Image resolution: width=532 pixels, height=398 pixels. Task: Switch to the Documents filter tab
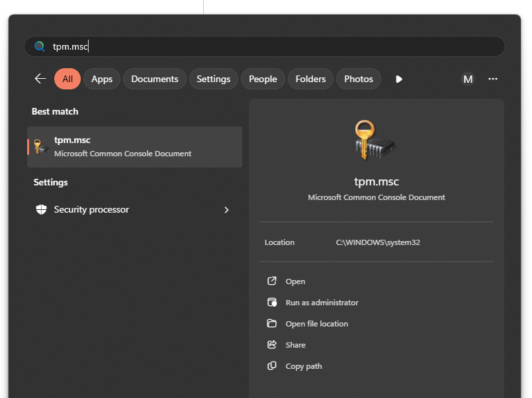[155, 79]
